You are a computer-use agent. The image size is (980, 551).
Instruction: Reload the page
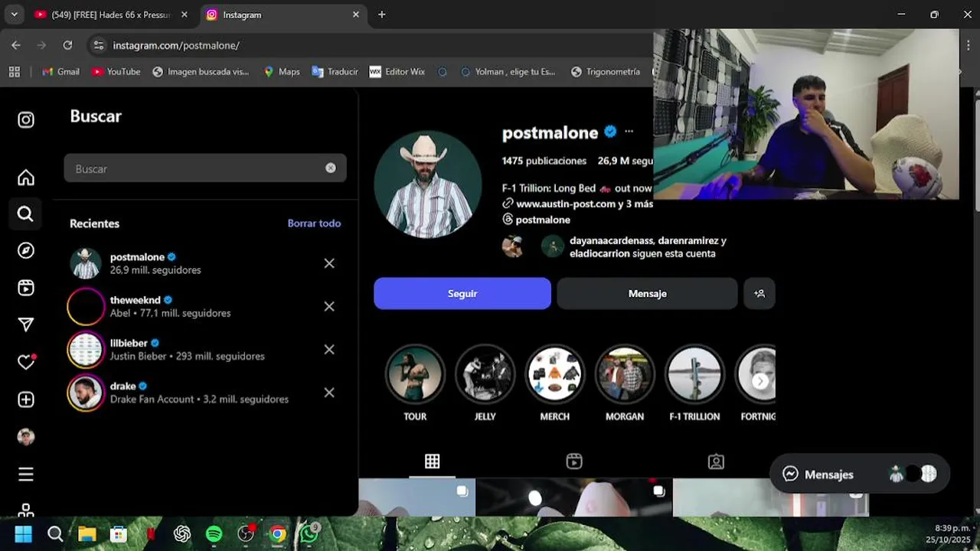[67, 45]
